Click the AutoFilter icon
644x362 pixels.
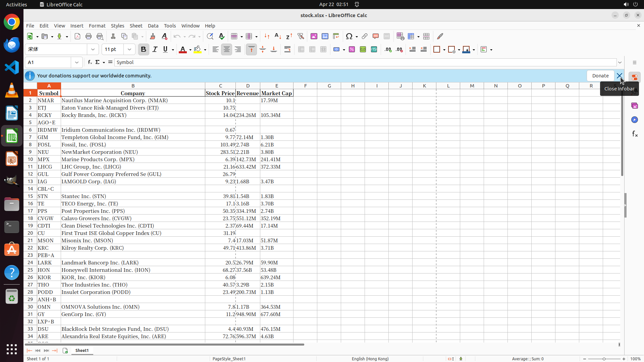coord(301,36)
